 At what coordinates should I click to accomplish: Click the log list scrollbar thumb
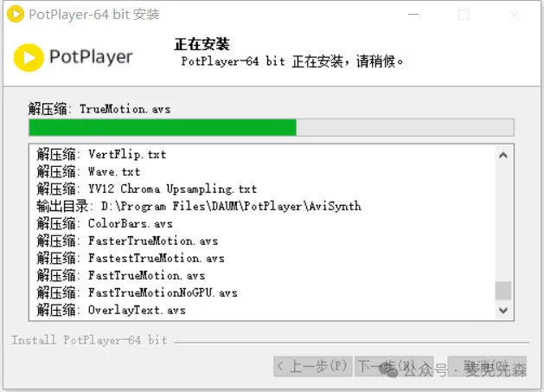pos(503,290)
